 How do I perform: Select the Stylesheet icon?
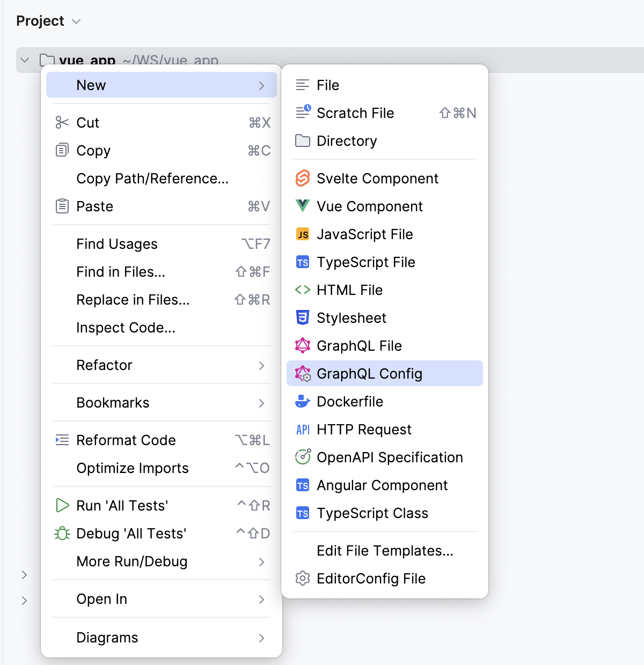pos(303,317)
